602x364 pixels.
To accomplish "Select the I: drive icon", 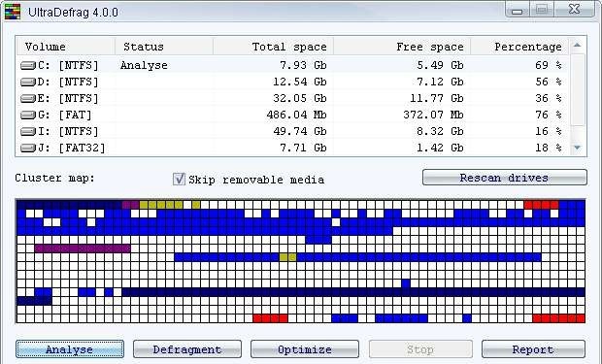I will click(x=28, y=132).
